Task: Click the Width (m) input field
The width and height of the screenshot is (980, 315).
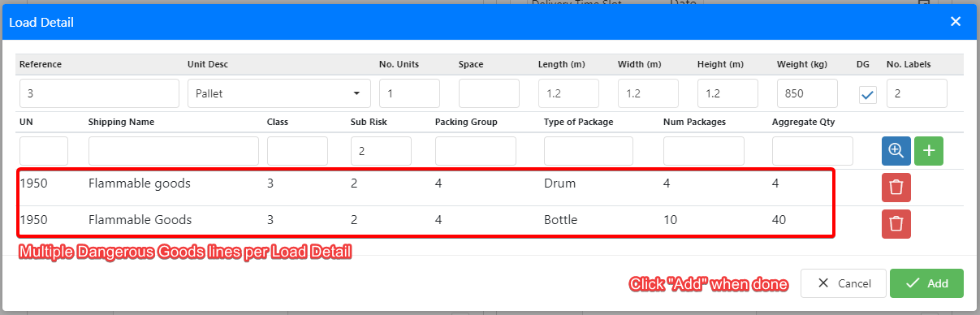Action: click(x=648, y=93)
